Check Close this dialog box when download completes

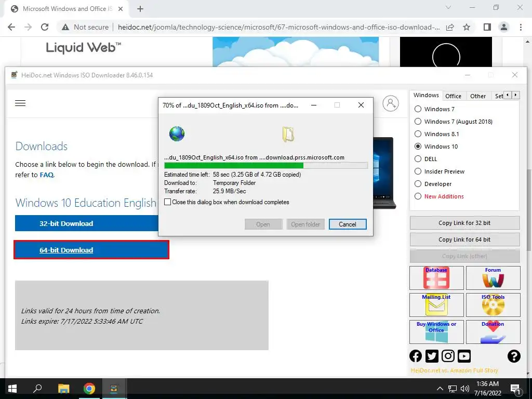tap(167, 202)
